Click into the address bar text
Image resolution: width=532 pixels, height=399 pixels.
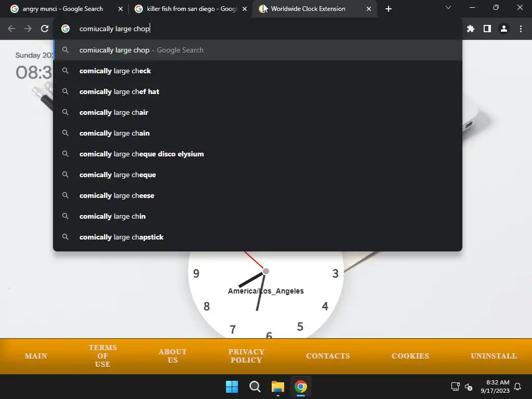pos(115,29)
